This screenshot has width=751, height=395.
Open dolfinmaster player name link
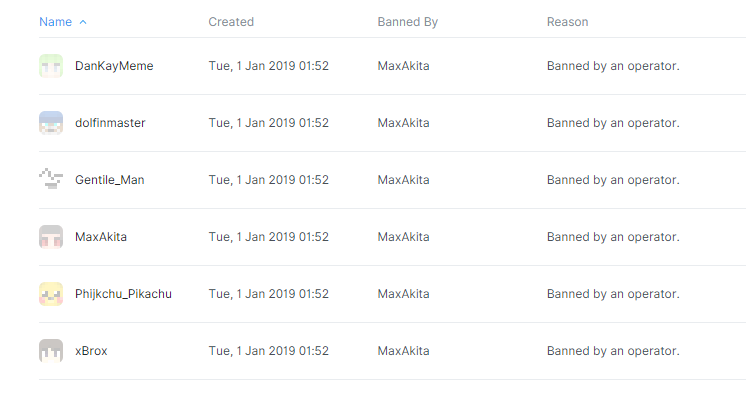(x=110, y=123)
